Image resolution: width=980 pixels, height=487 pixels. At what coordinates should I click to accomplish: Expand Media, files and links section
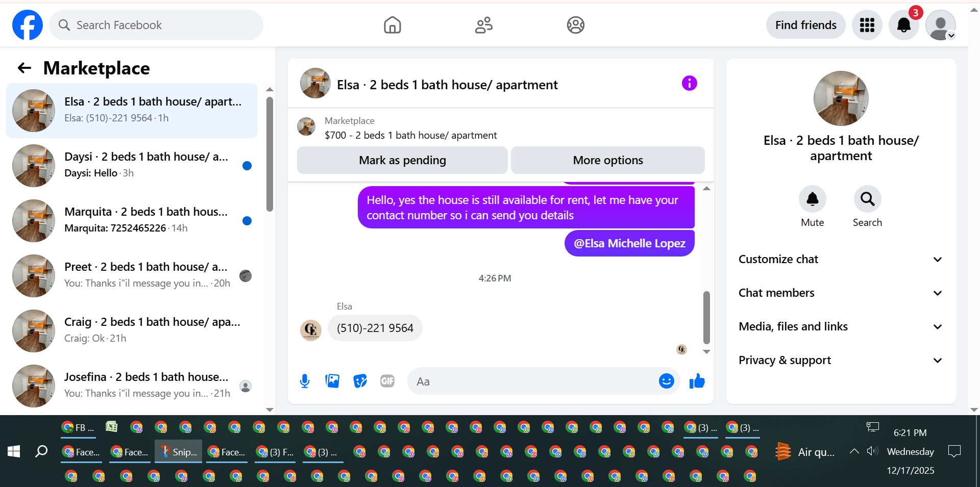841,326
